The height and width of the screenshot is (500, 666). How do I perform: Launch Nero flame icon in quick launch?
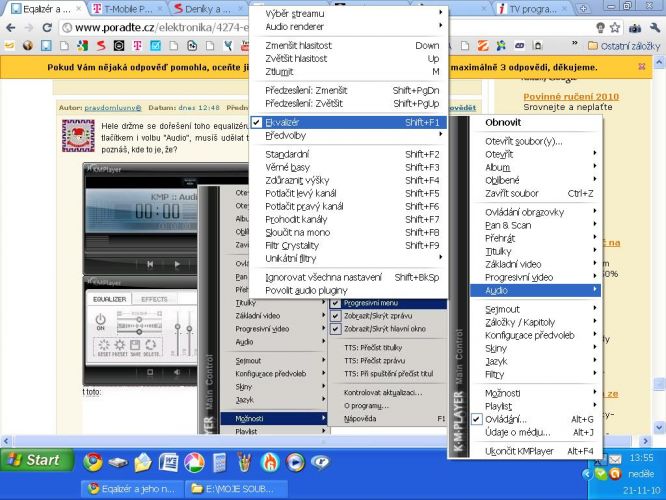270,462
